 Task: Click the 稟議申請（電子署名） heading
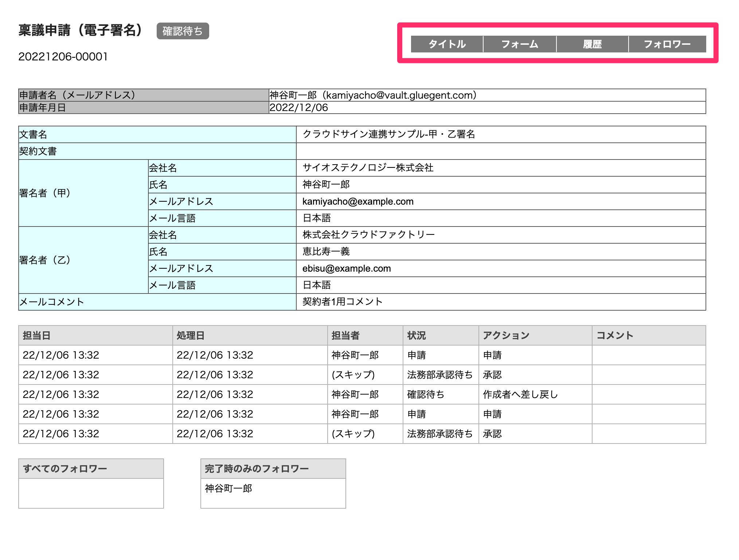pyautogui.click(x=80, y=30)
